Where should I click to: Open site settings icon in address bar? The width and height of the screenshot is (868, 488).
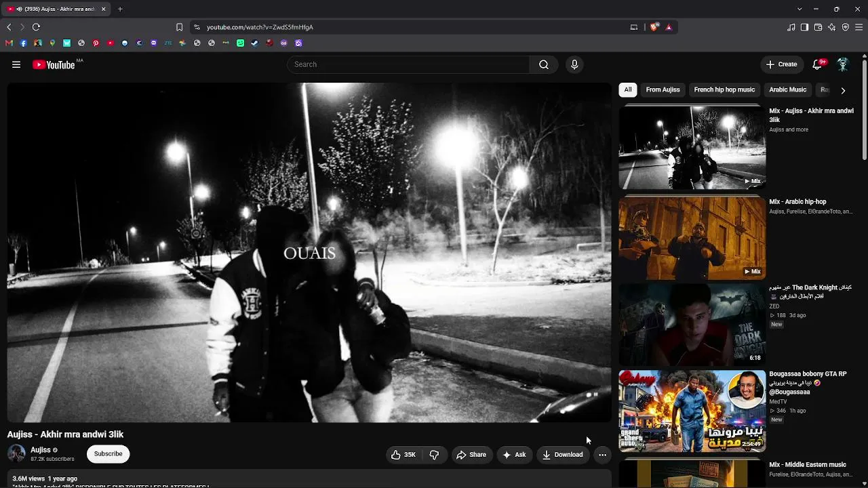[197, 27]
